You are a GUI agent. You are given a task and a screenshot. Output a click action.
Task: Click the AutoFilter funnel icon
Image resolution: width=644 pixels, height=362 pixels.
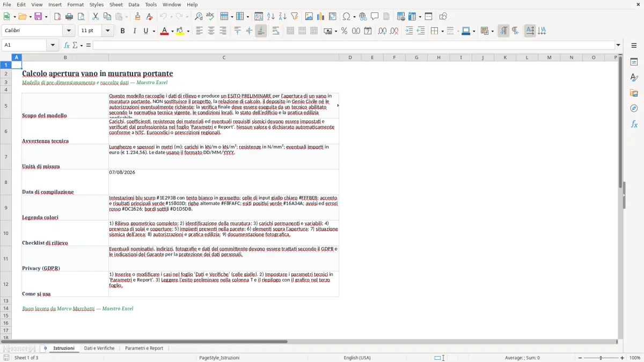click(x=295, y=17)
